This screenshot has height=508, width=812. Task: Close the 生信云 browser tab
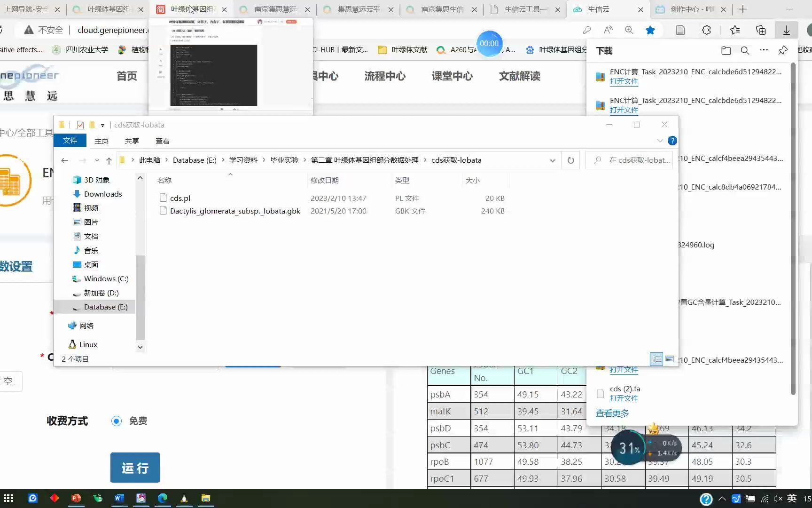pos(640,9)
